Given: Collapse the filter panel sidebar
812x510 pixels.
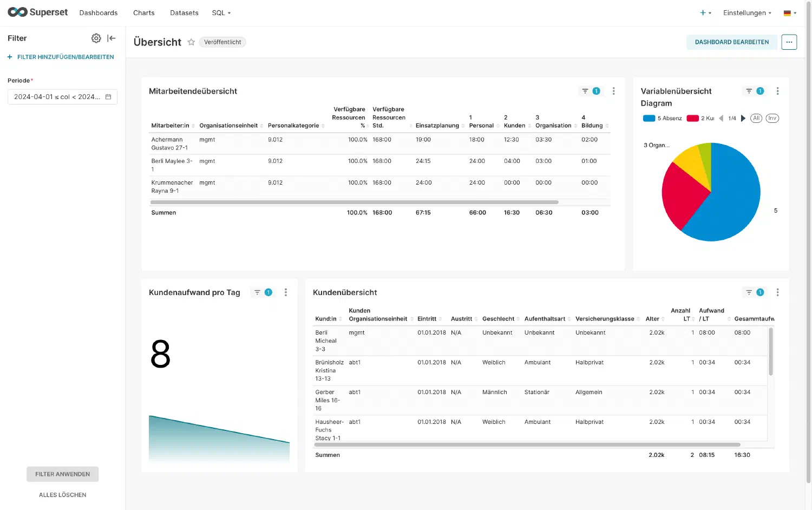Looking at the screenshot, I should coord(111,38).
